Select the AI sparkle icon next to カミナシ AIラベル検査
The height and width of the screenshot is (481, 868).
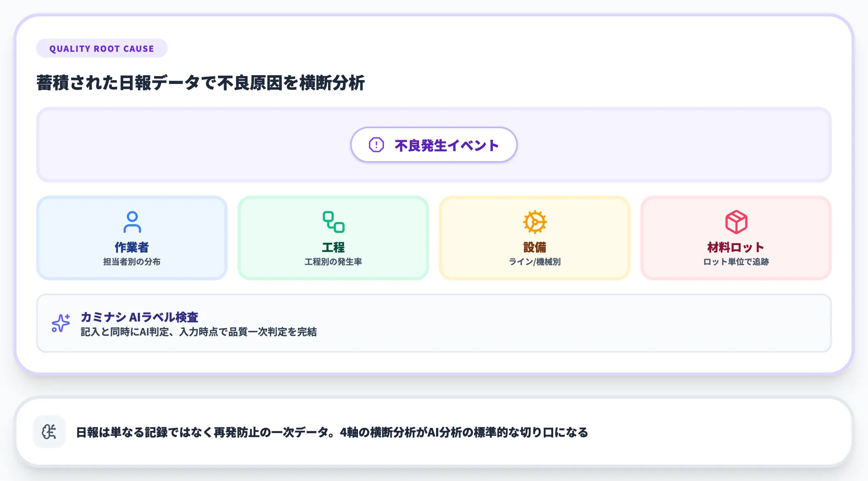click(60, 323)
